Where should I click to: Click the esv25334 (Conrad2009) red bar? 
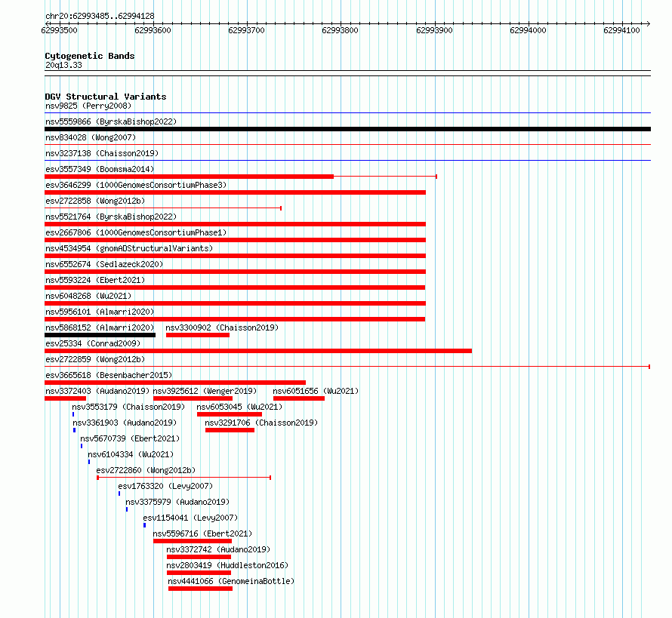[x=258, y=351]
